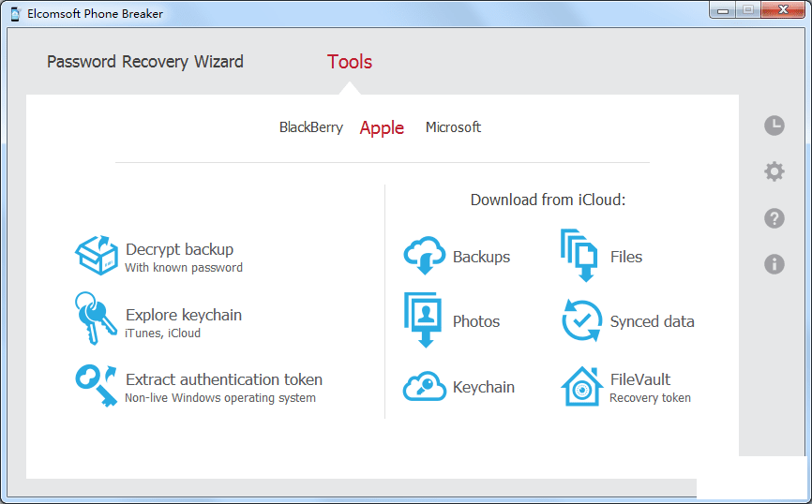This screenshot has width=812, height=504.
Task: Click the iCloud Photos download icon
Action: [x=423, y=319]
